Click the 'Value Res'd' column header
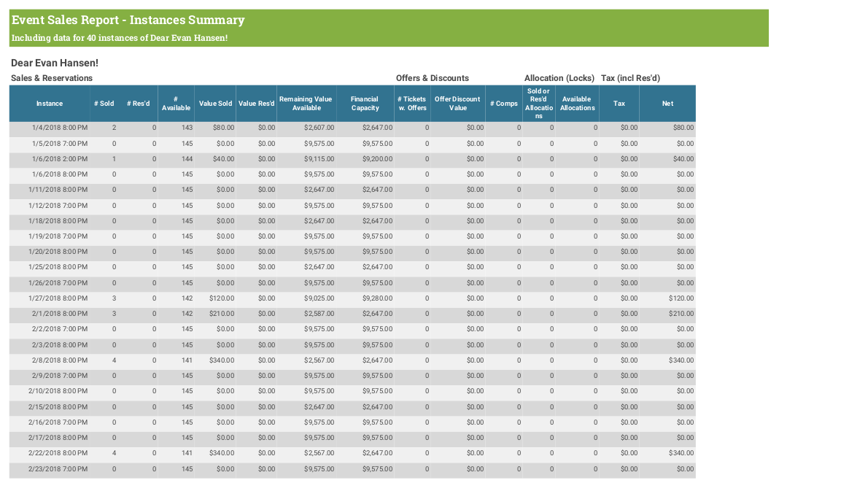The image size is (868, 483). point(256,104)
